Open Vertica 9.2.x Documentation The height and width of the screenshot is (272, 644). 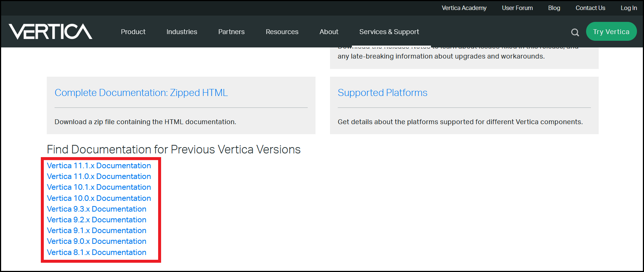[x=97, y=220]
